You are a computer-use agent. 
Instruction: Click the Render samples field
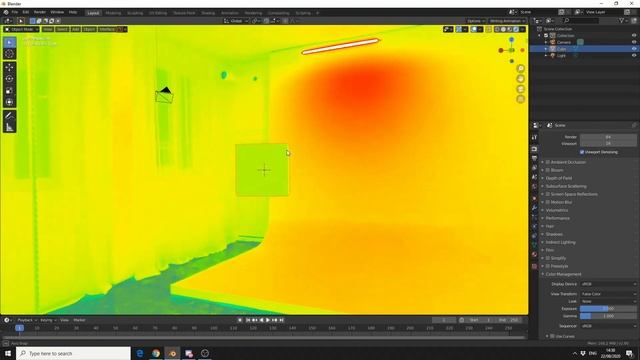coord(608,137)
